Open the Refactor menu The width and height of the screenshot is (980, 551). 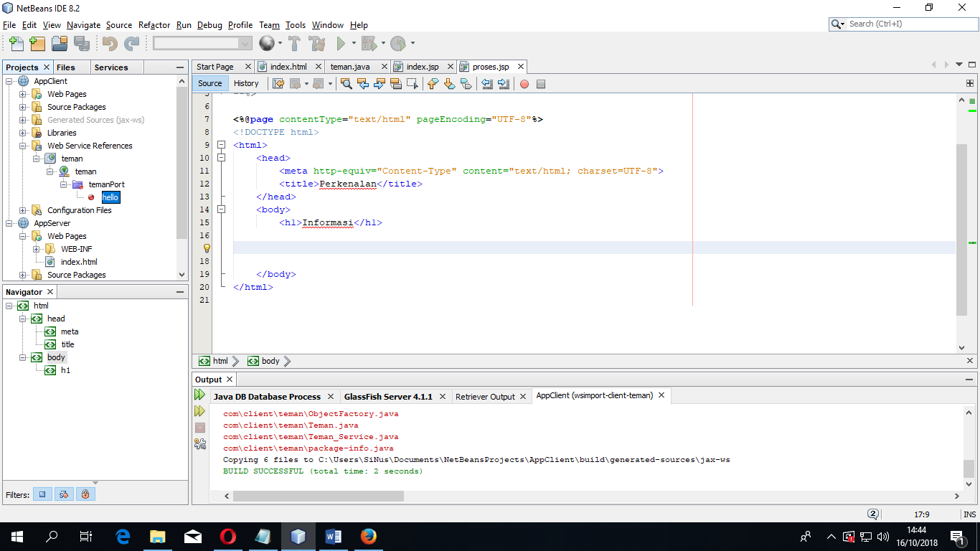click(x=154, y=24)
